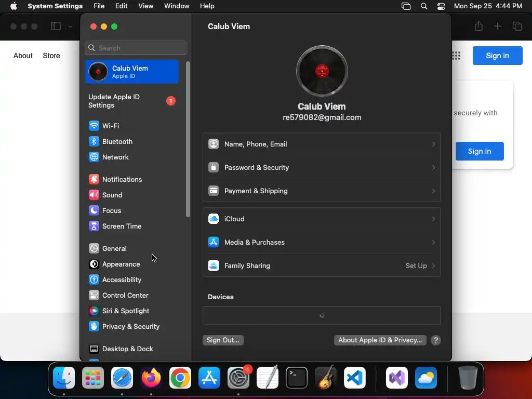The image size is (532, 399).
Task: Open Visual Studio Code from Dock
Action: click(x=355, y=378)
